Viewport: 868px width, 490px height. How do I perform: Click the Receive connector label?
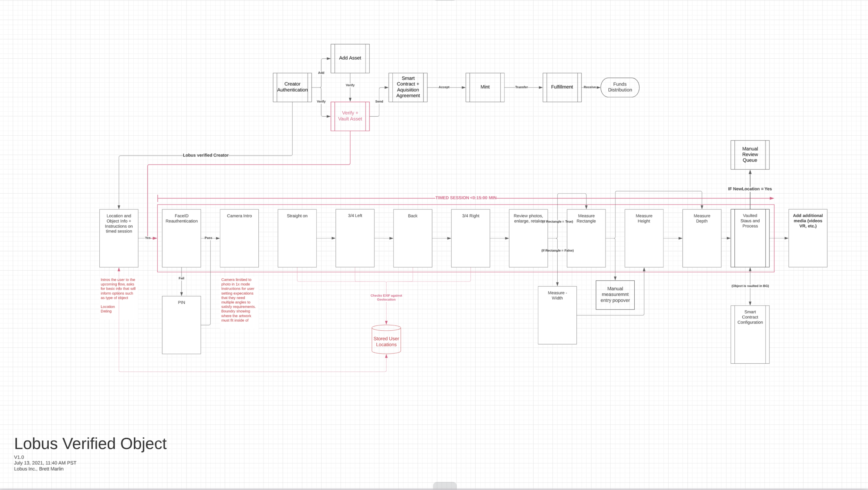tap(590, 87)
